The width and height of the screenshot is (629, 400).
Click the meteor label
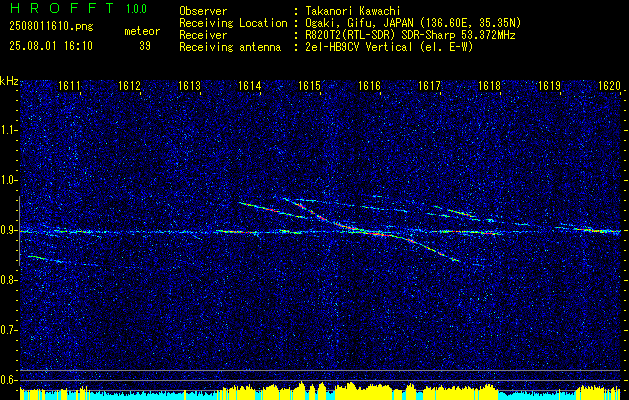point(142,31)
